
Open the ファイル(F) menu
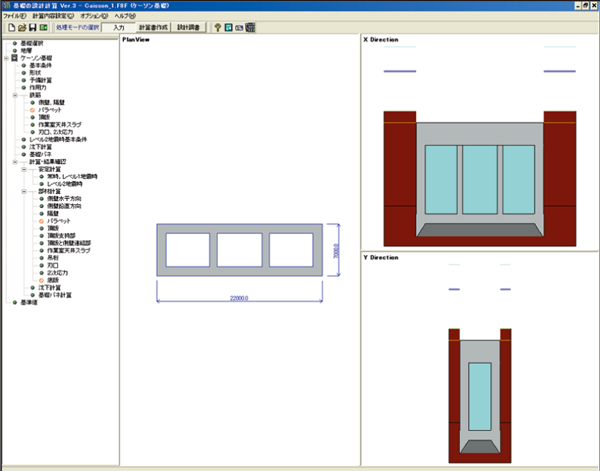tap(15, 16)
